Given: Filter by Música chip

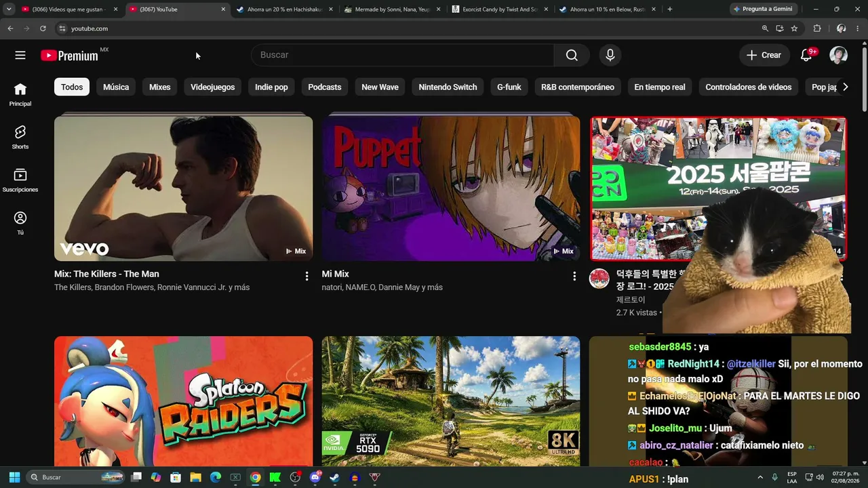Looking at the screenshot, I should click(116, 87).
